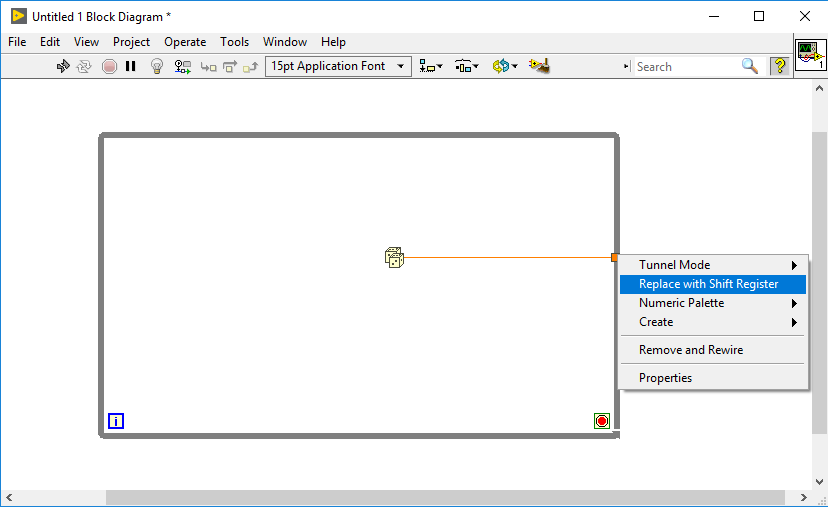
Task: Click the Run Continuously icon
Action: point(84,66)
